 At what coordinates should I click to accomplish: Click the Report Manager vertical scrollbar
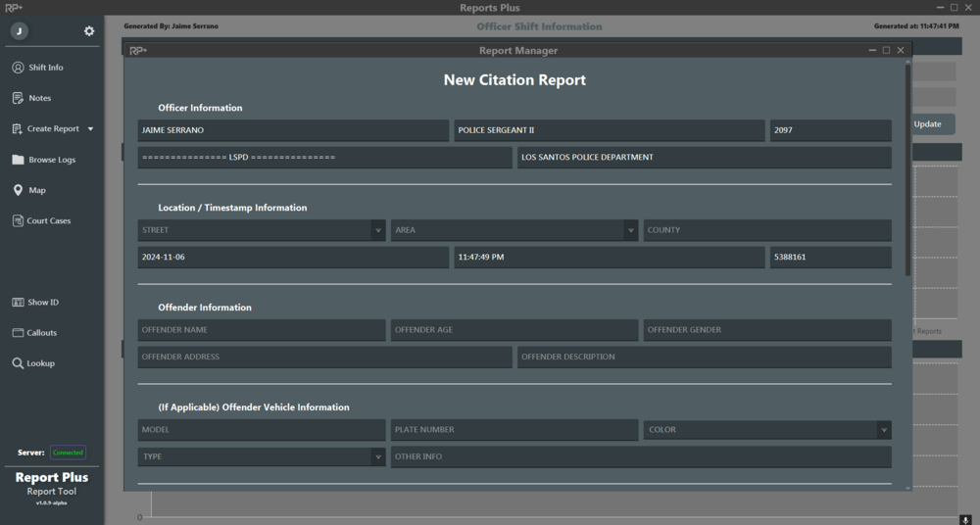click(907, 167)
